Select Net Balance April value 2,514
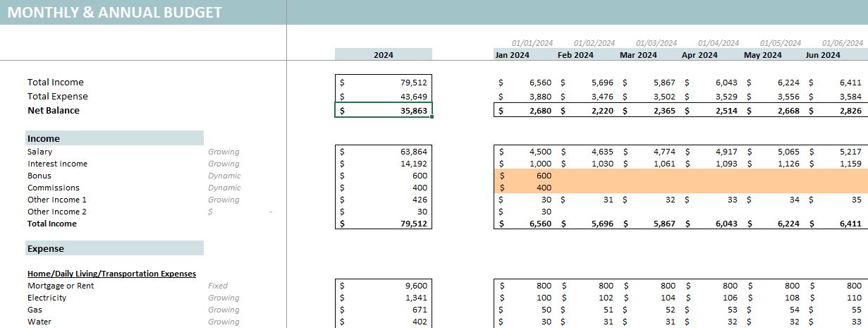The height and width of the screenshot is (328, 868). (713, 110)
